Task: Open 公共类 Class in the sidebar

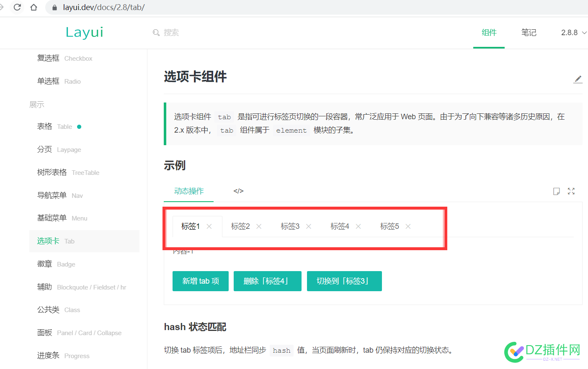Action: [x=59, y=310]
